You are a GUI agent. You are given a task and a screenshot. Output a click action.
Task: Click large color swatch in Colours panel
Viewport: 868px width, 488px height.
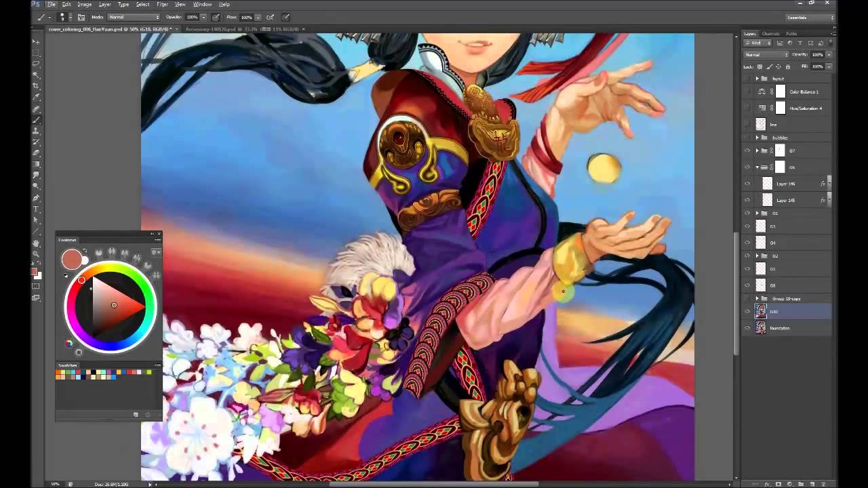coord(71,259)
